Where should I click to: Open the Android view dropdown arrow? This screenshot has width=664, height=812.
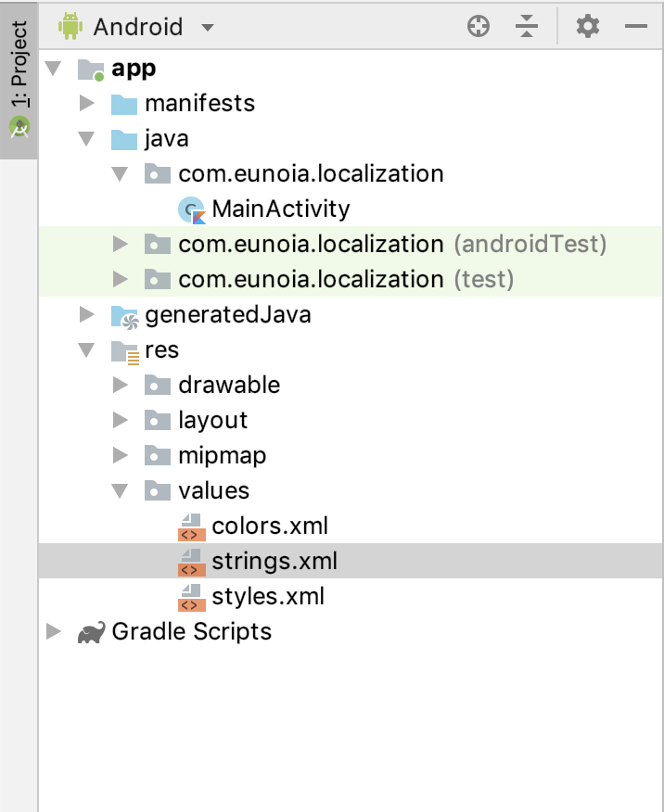208,28
